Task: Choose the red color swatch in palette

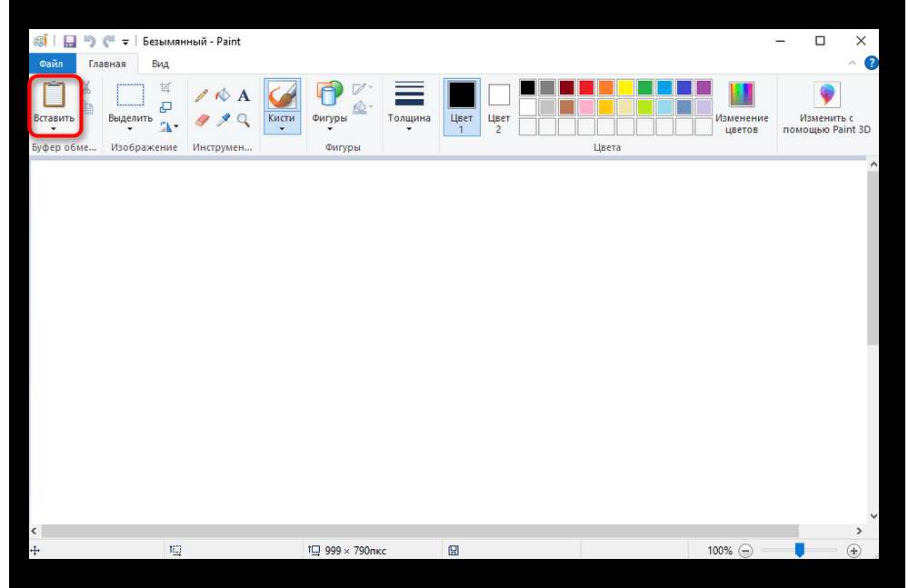Action: click(586, 87)
